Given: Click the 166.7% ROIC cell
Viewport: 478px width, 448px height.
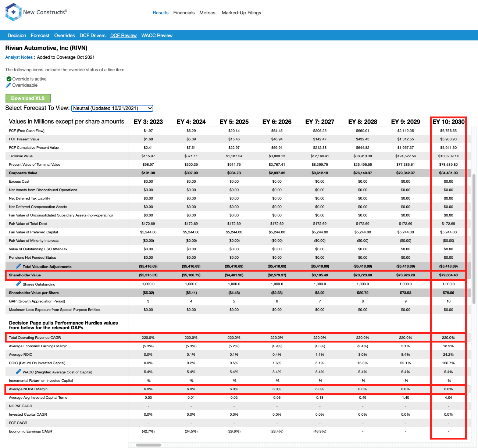Looking at the screenshot, I should [x=448, y=363].
